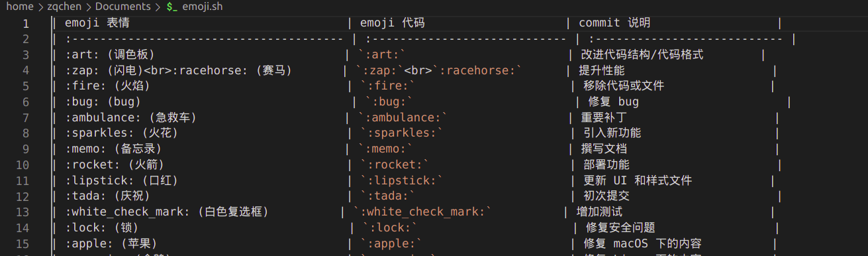Viewport: 868px width, 256px height.
Task: Click the '增加测试' description text
Action: pyautogui.click(x=599, y=212)
